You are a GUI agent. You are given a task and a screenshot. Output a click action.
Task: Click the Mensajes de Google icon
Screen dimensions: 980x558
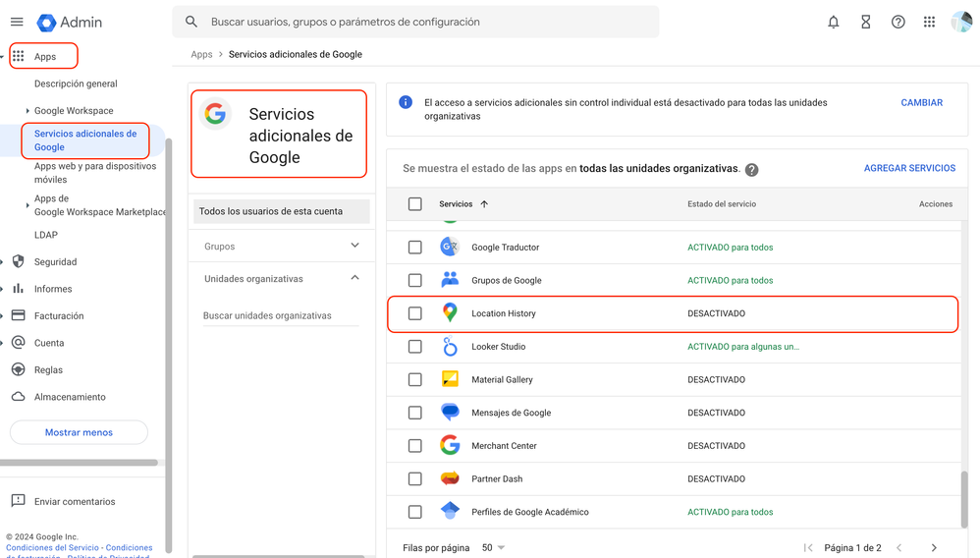[450, 413]
